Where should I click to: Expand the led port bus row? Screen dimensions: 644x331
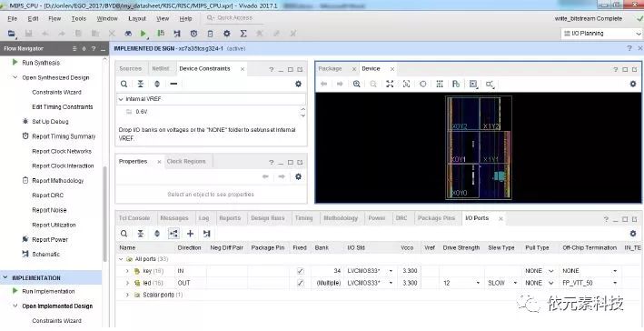[x=127, y=283]
